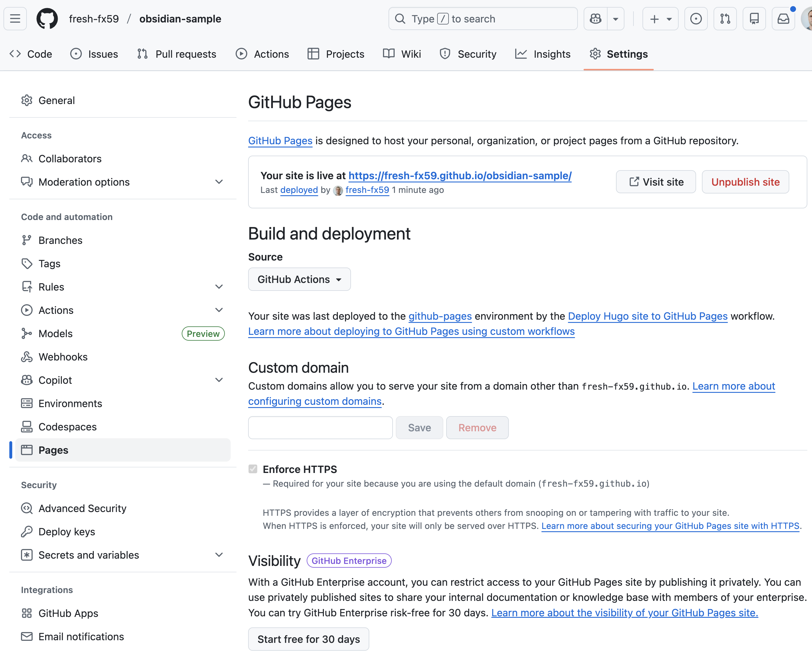Open the notifications inbox icon
The height and width of the screenshot is (665, 812).
783,19
